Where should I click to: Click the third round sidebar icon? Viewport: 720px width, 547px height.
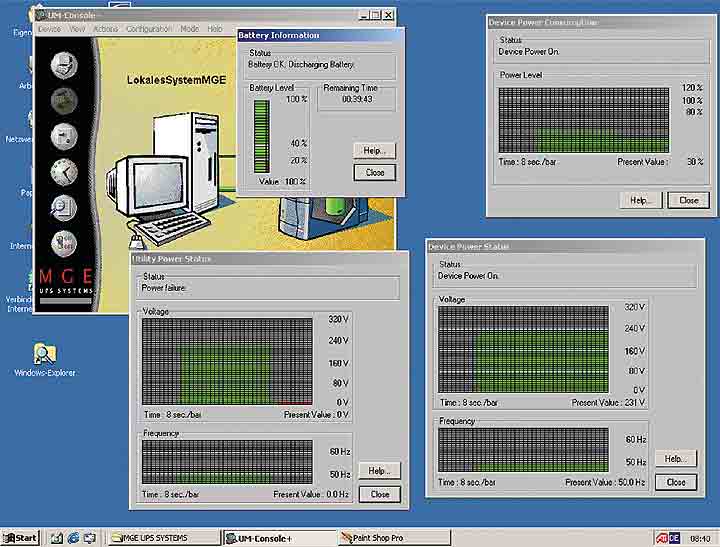click(63, 135)
